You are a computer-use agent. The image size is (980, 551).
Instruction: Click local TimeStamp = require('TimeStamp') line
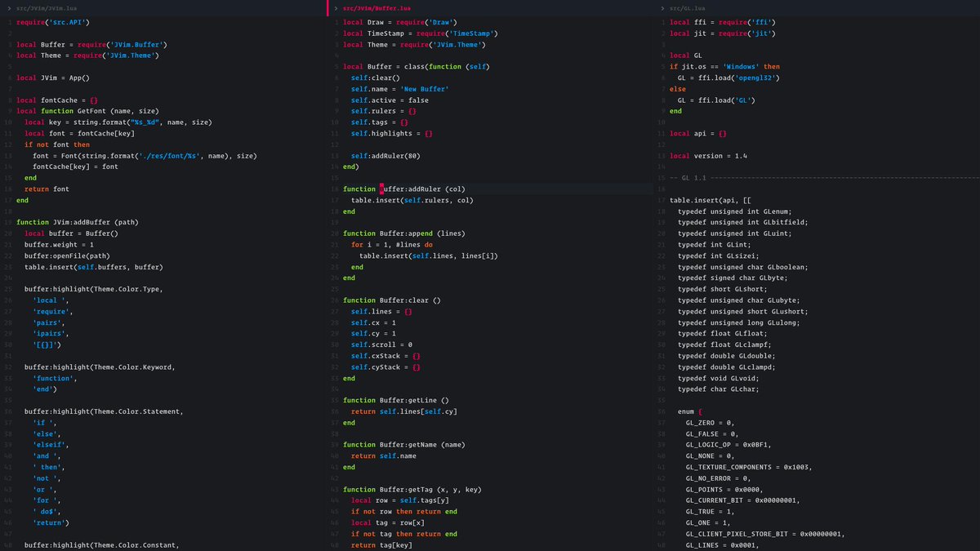pyautogui.click(x=421, y=33)
